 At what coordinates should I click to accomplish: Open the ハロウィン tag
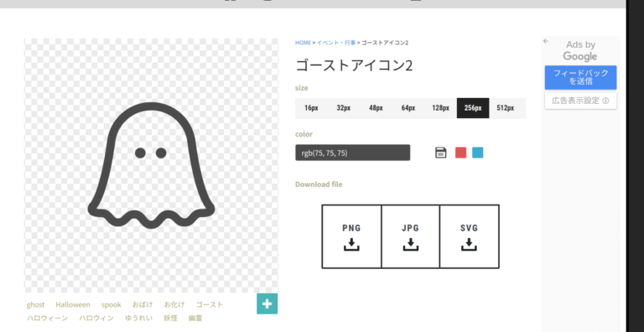tap(96, 318)
